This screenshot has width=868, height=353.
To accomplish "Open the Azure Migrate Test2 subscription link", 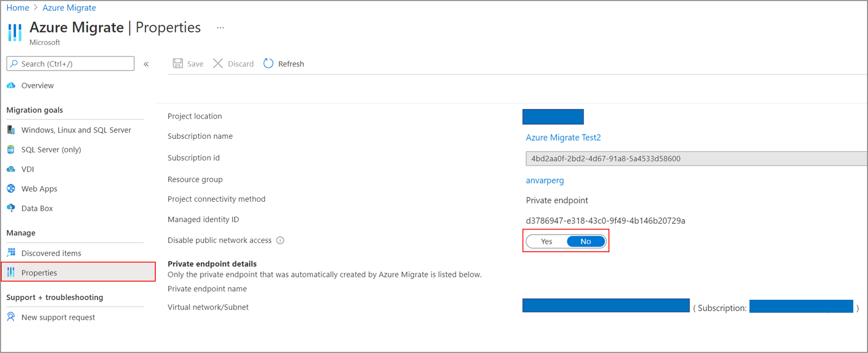I will [x=563, y=137].
